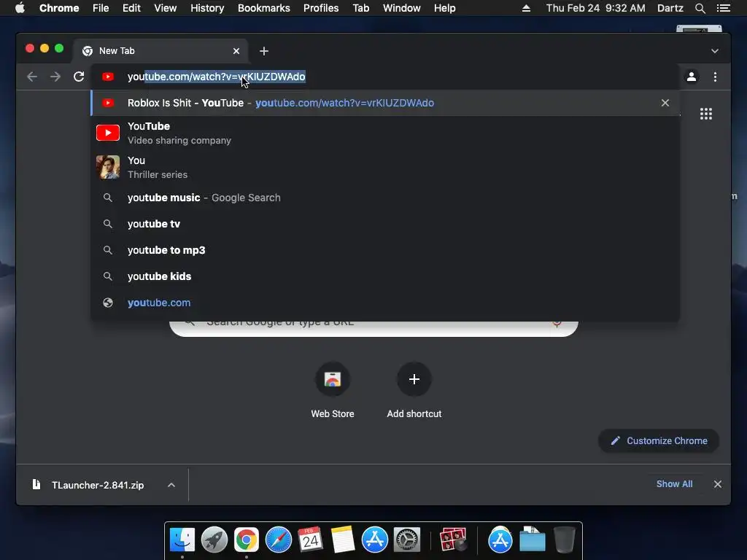Open Safari compass in the Dock
747x560 pixels.
click(x=278, y=540)
